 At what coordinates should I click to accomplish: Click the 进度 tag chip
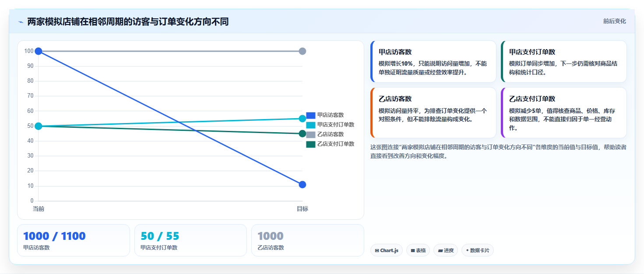(446, 250)
